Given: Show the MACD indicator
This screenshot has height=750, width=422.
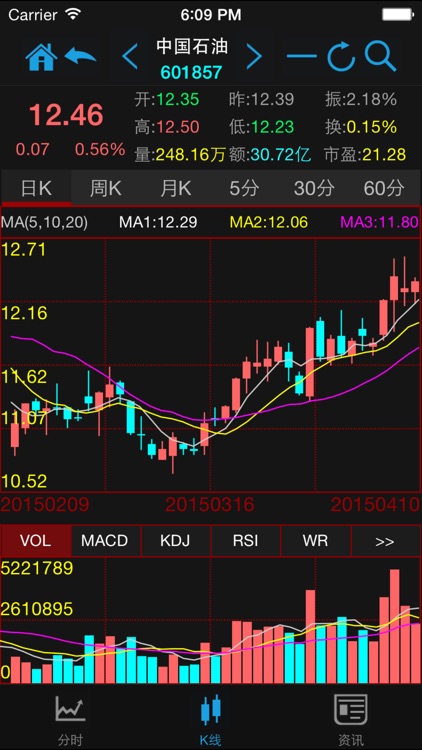Looking at the screenshot, I should (105, 541).
